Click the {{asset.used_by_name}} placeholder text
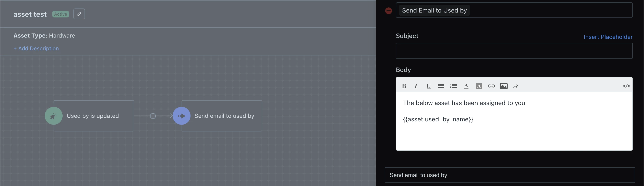Viewport: 644px width, 186px height. point(438,119)
